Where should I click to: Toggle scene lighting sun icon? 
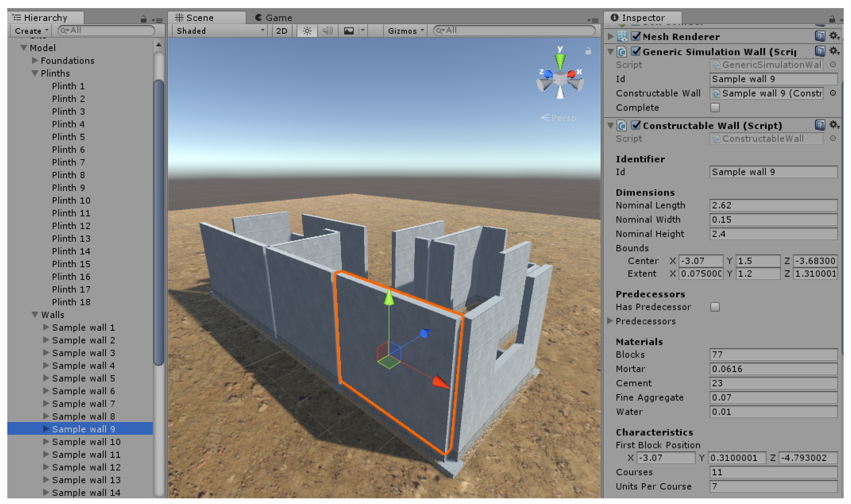click(x=307, y=31)
